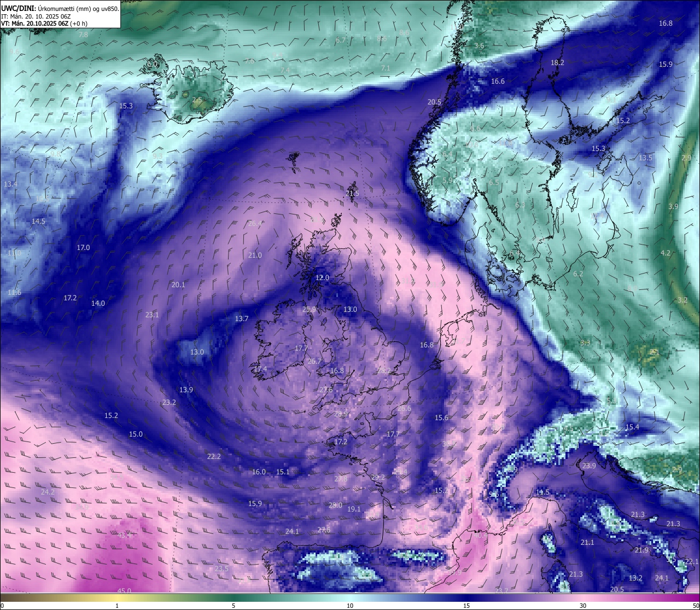Click the 25.9 value on the map
700x610 pixels.
coord(309,309)
